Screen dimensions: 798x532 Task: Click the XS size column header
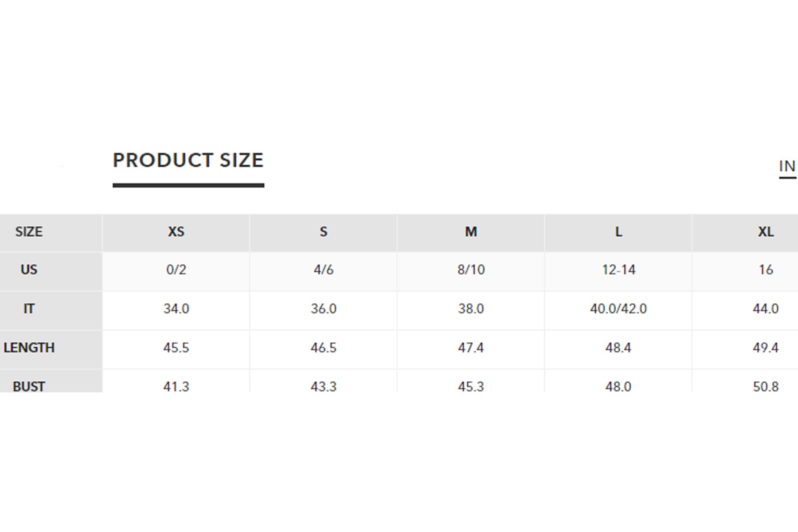coord(176,232)
